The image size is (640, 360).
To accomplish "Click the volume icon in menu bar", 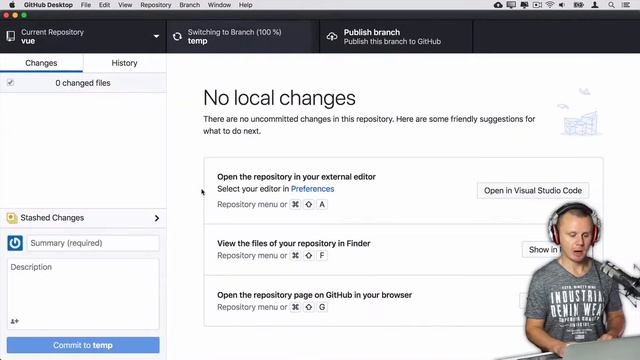I will (562, 5).
